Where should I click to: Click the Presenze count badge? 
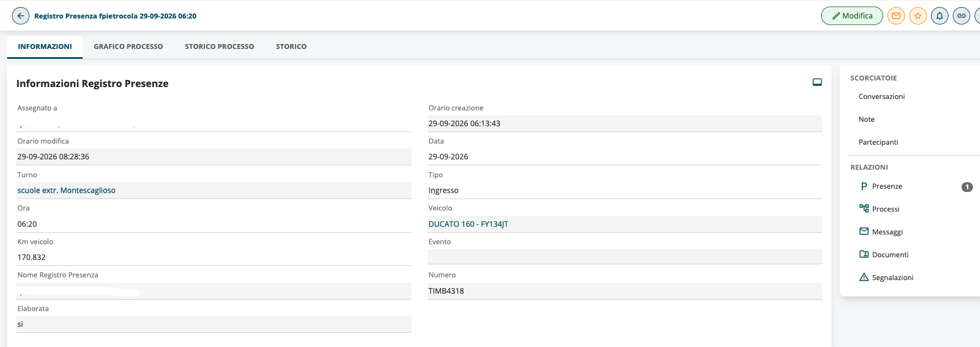967,187
